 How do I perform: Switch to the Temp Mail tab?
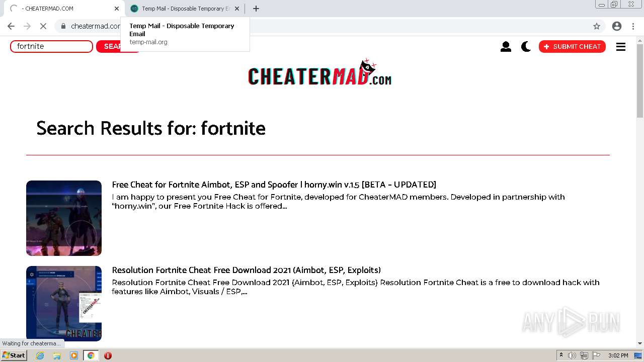(184, 9)
